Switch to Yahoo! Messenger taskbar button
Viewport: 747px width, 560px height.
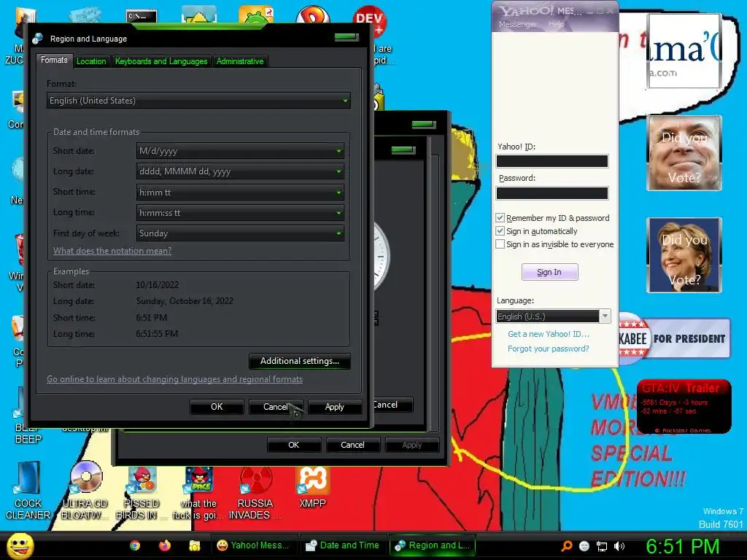254,545
